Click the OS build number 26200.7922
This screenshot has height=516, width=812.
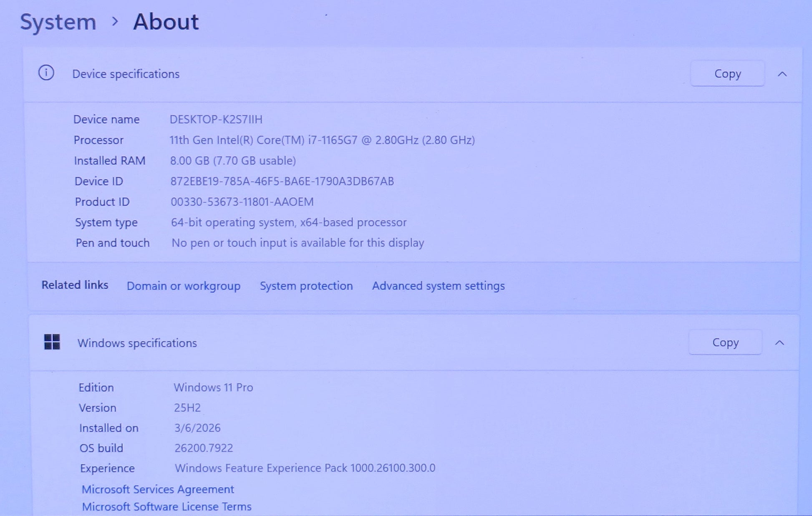tap(204, 448)
